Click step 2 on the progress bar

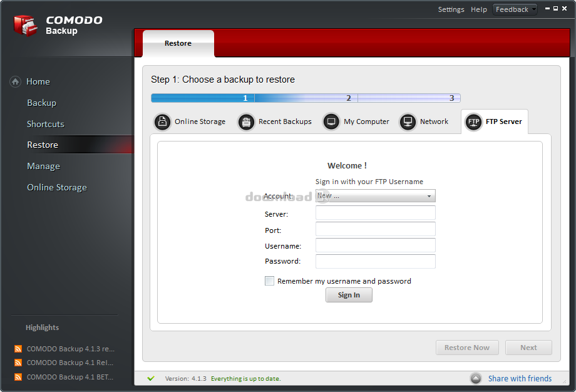coord(348,98)
